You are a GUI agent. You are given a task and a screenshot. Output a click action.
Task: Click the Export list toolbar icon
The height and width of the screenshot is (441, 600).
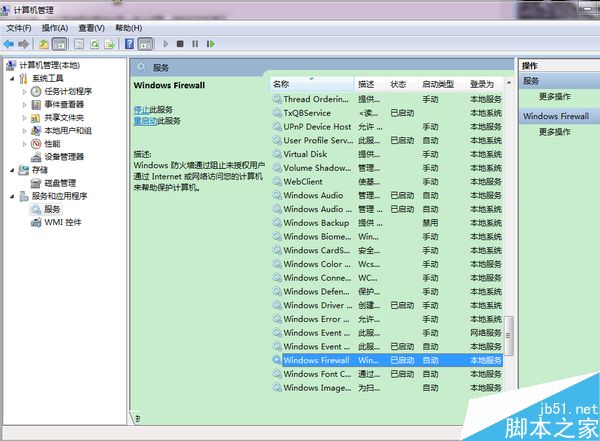coord(109,44)
